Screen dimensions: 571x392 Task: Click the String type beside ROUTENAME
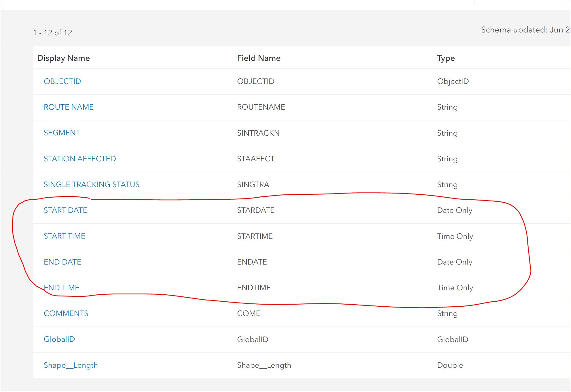[447, 107]
